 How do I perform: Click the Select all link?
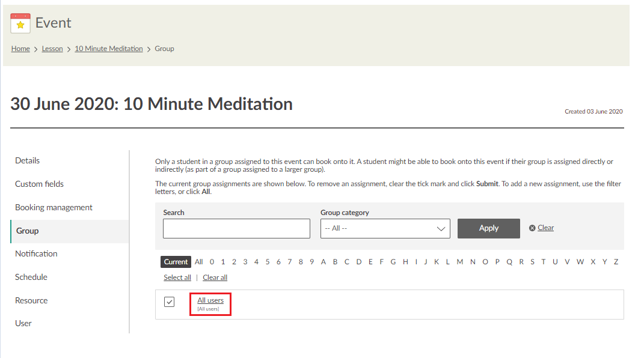[x=177, y=278]
